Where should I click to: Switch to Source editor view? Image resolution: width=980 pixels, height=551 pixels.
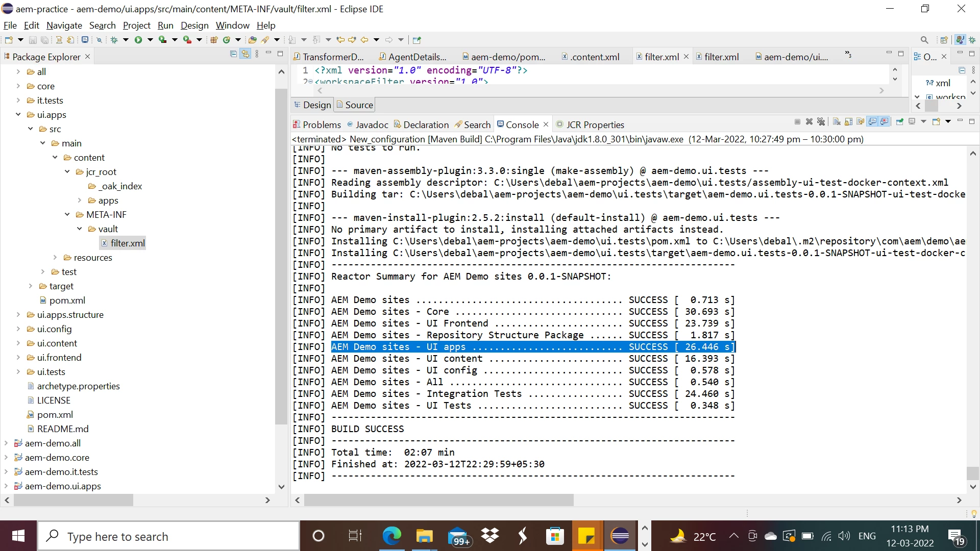355,105
